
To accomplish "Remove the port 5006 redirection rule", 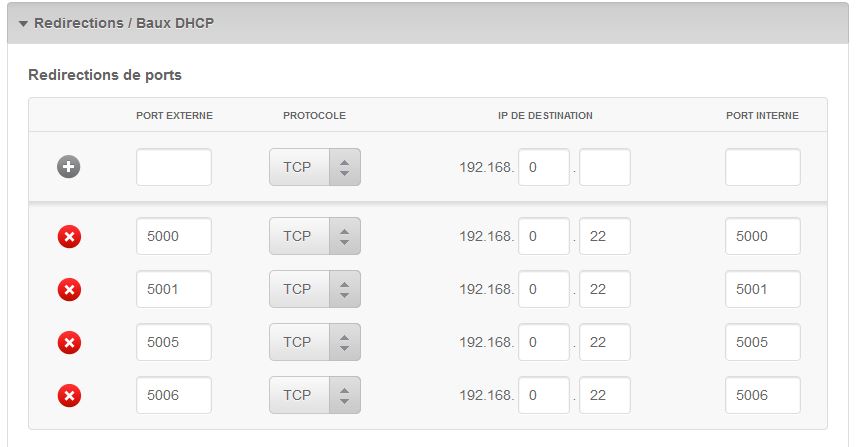I will pyautogui.click(x=69, y=396).
